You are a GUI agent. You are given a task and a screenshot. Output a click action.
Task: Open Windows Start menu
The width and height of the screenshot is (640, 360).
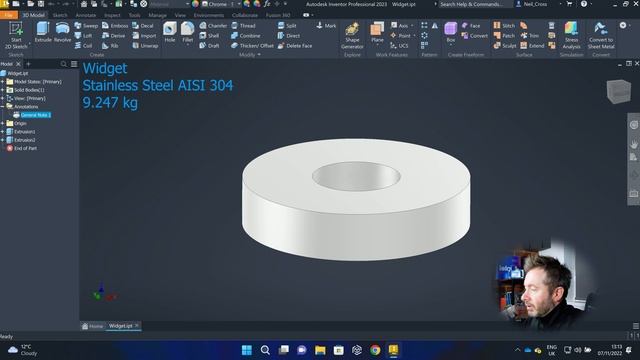[247, 350]
